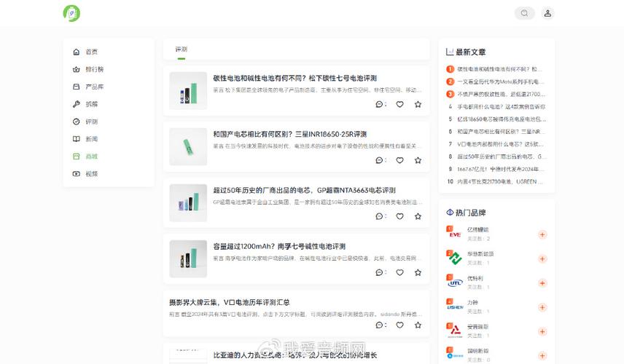Screen dimensions: 624x364
Task: Open thumbnail of 南孚七号碱性电池 article
Action: click(x=188, y=258)
